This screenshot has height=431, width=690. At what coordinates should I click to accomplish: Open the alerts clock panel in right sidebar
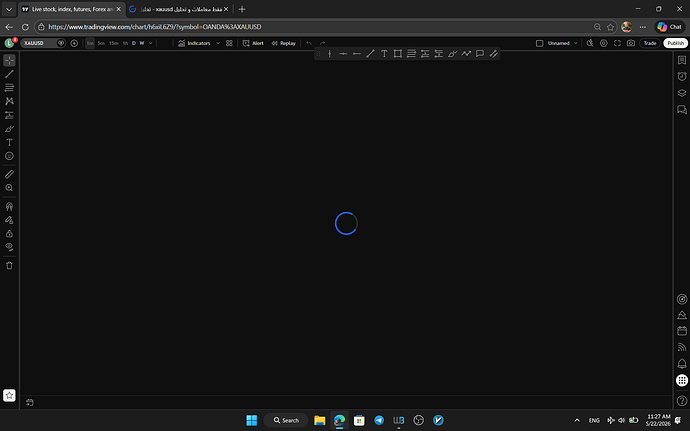pos(682,77)
